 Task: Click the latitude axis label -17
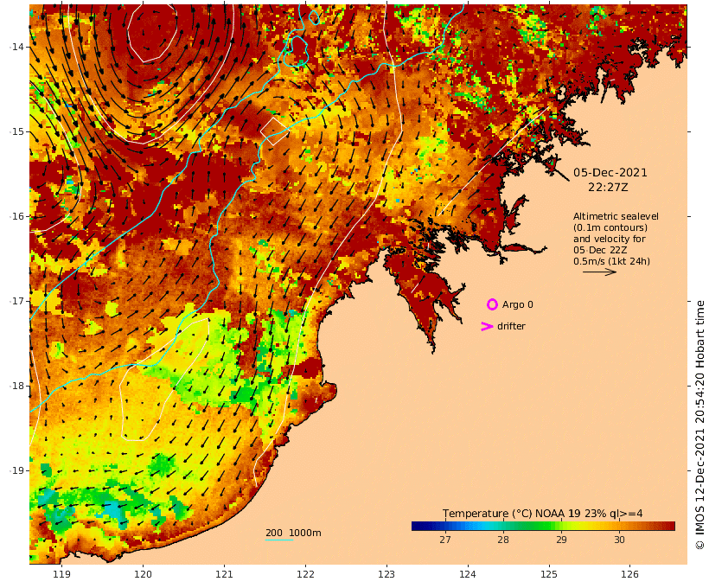click(17, 301)
